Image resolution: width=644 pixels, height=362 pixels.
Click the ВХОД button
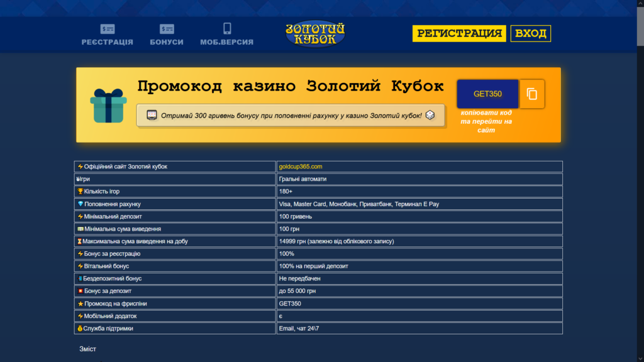pyautogui.click(x=531, y=33)
